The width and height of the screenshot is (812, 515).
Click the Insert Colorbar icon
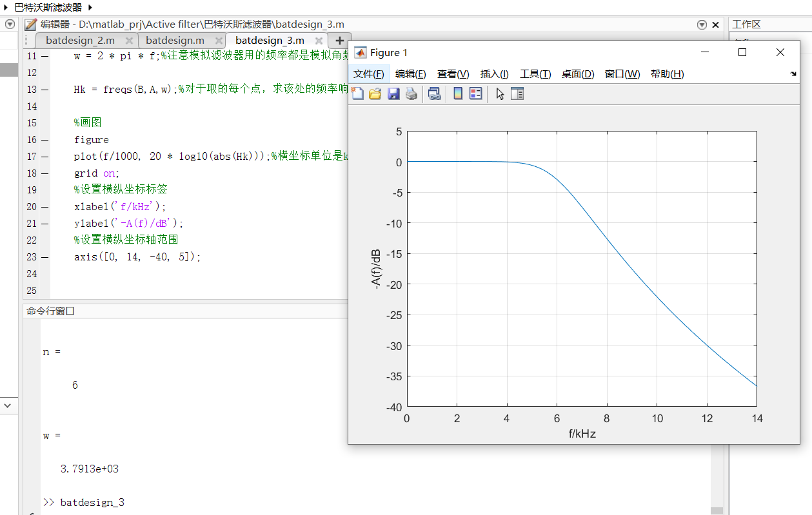[x=458, y=94]
